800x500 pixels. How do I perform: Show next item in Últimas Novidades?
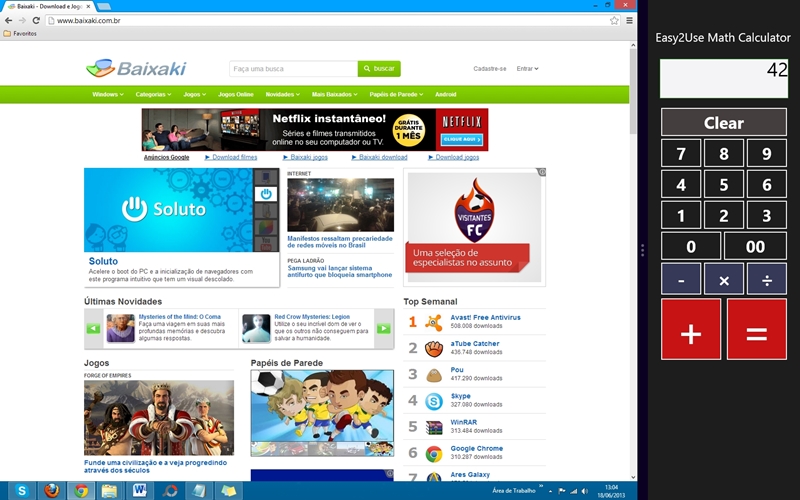pyautogui.click(x=384, y=329)
